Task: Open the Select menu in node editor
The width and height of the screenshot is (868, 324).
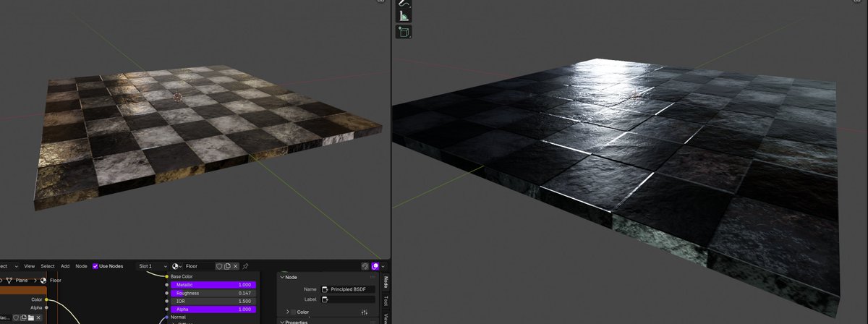Action: pos(48,266)
